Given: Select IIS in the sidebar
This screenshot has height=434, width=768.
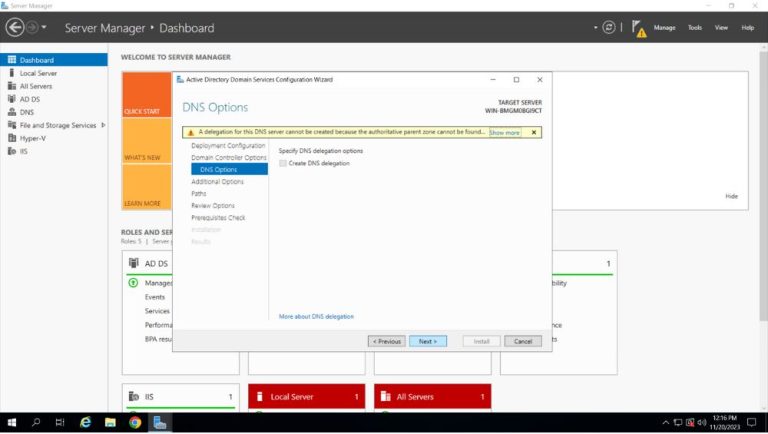Looking at the screenshot, I should (x=54, y=151).
